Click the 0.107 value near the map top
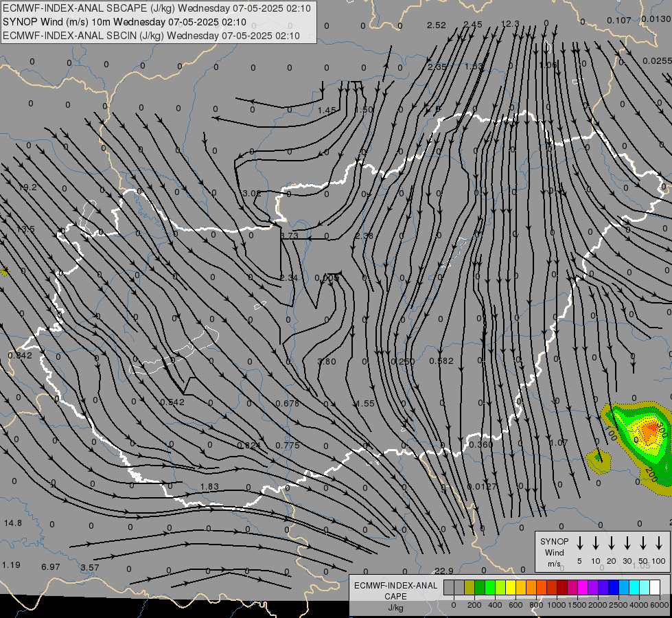The image size is (672, 618). coord(619,20)
